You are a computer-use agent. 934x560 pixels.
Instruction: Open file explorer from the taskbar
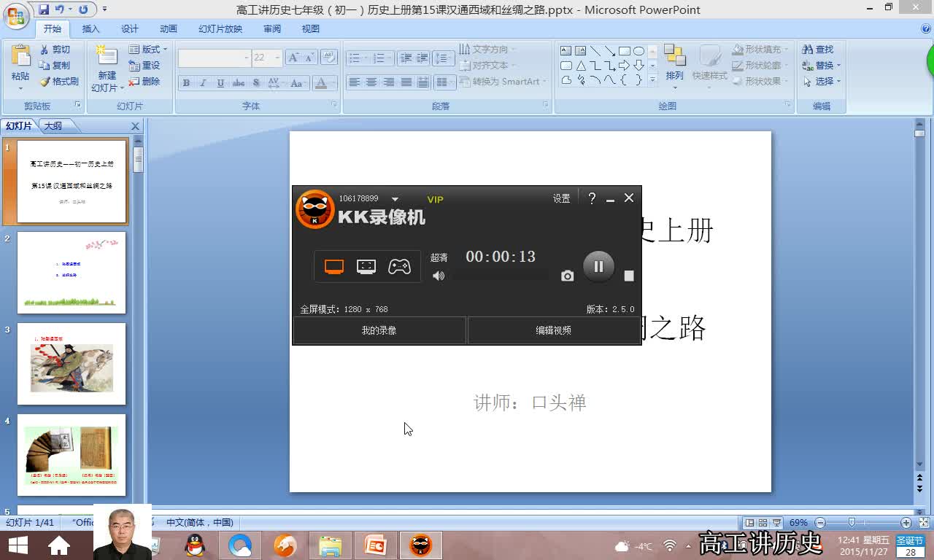[330, 545]
